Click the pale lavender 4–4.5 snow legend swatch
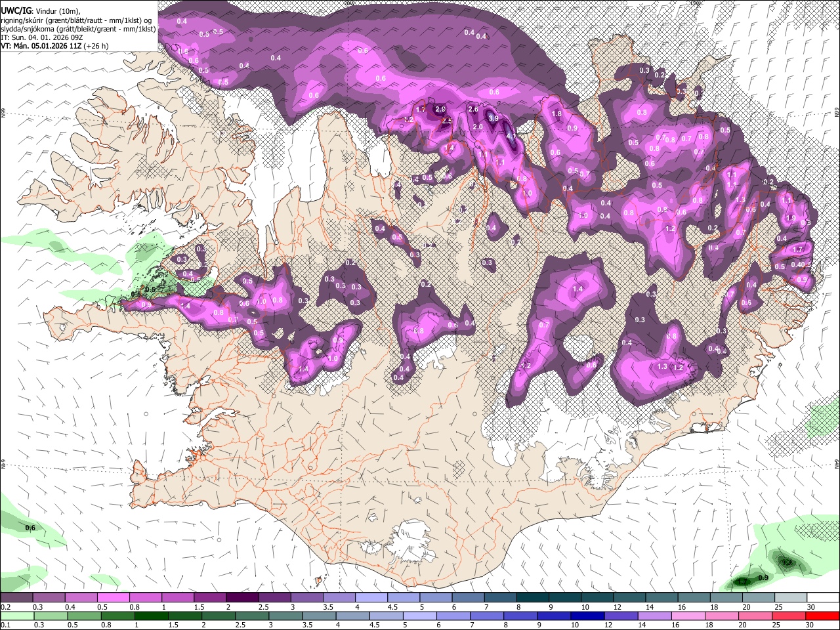This screenshot has width=840, height=630. tap(371, 598)
